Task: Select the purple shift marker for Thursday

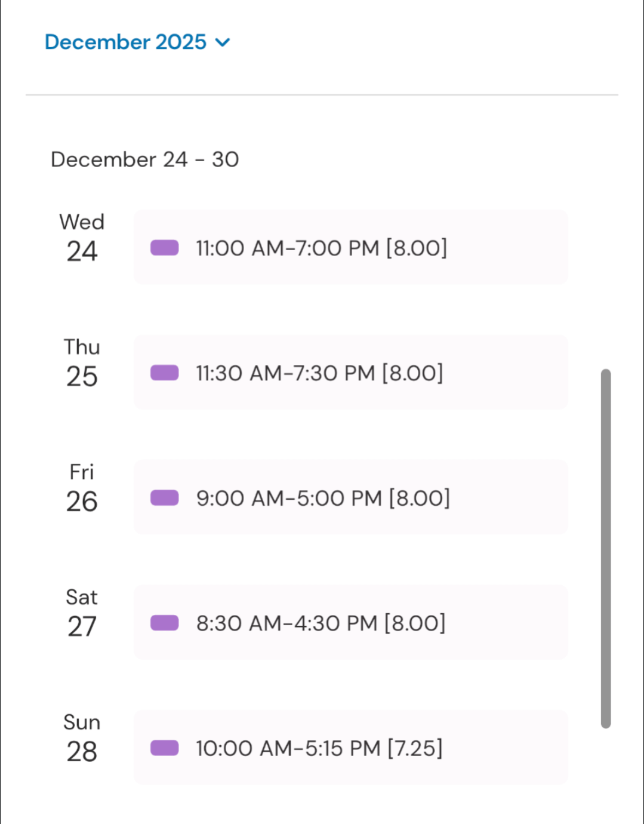Action: [x=164, y=373]
